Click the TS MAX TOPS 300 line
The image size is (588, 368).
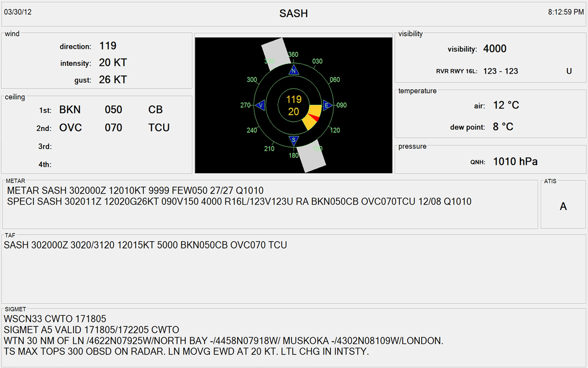[186, 352]
